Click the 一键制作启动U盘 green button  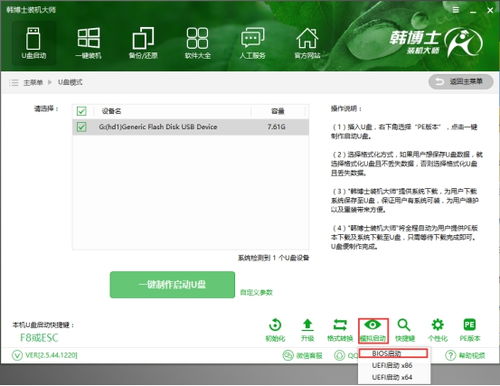click(172, 284)
